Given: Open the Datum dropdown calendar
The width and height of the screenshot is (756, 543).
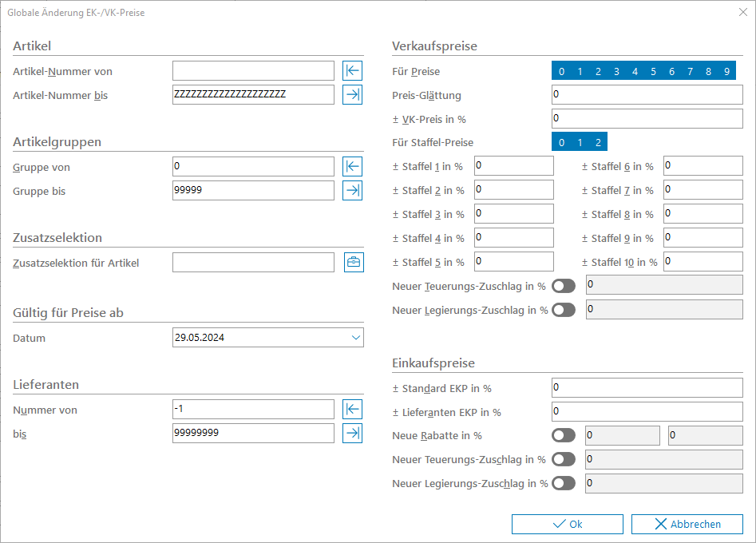Looking at the screenshot, I should click(x=355, y=338).
